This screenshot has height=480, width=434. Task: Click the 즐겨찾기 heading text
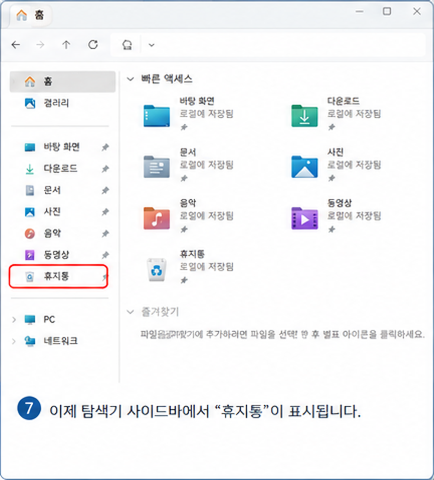(160, 312)
